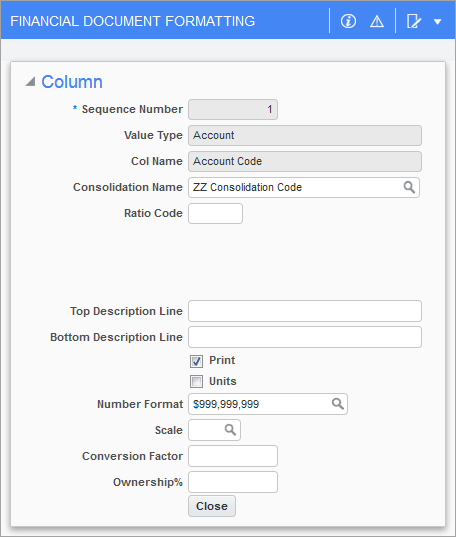Collapse the Column section triangle
456x537 pixels.
coord(30,82)
